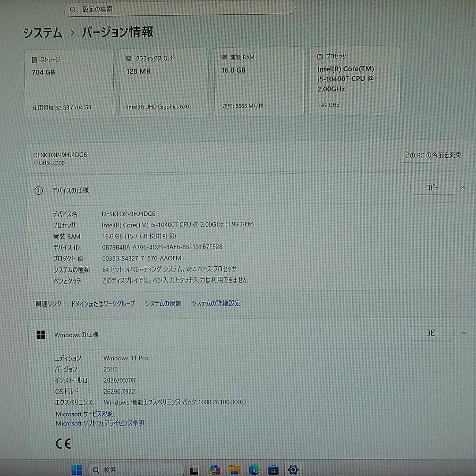Image resolution: width=476 pixels, height=476 pixels.
Task: Select 16.0 GB (15.7 GB 使用可能) value
Action: [x=139, y=236]
